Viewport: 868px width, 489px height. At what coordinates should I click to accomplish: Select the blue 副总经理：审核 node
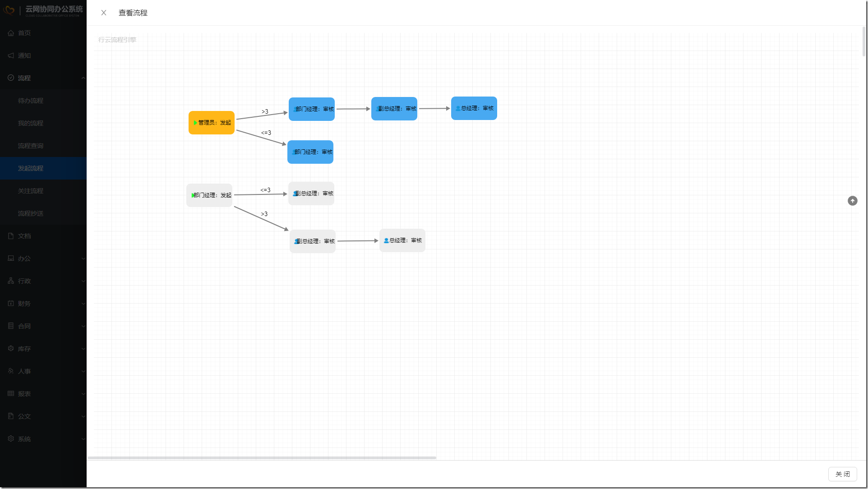point(394,109)
